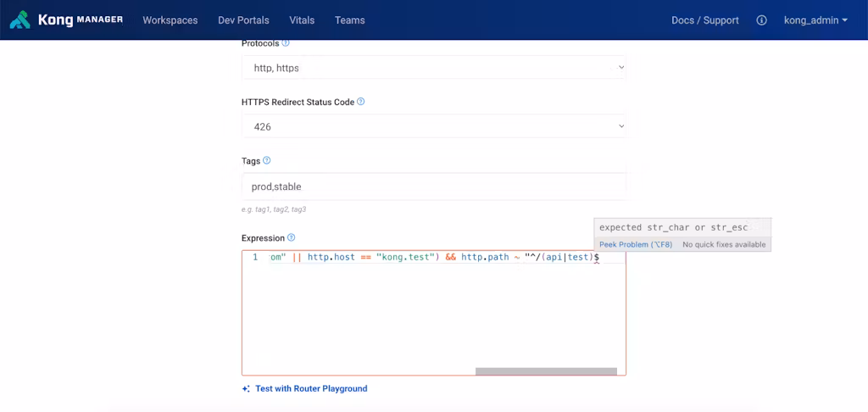Click the Tags input containing prod,stable
The image size is (868, 412).
433,187
